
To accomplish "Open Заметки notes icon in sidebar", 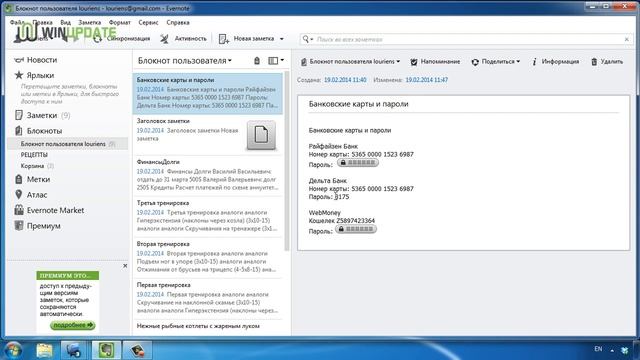I will (x=19, y=115).
